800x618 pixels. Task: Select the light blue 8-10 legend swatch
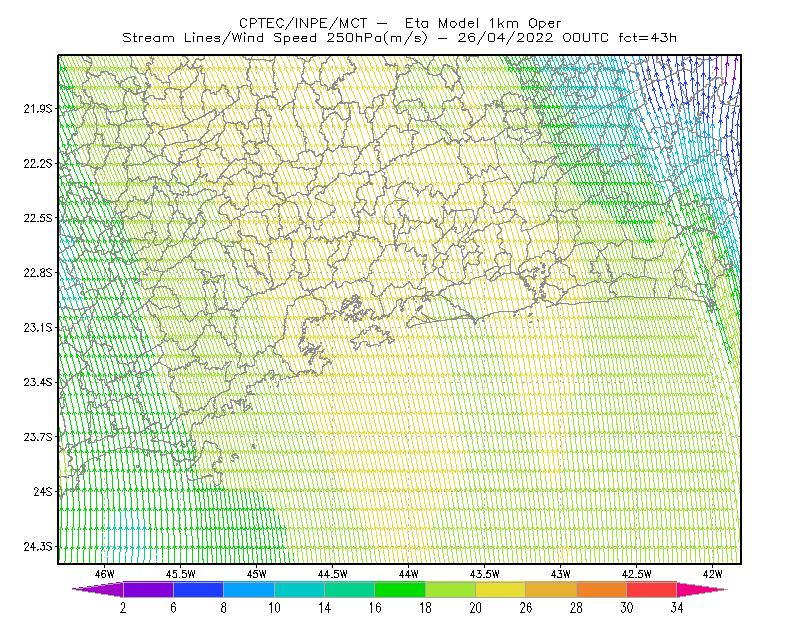pos(249,589)
